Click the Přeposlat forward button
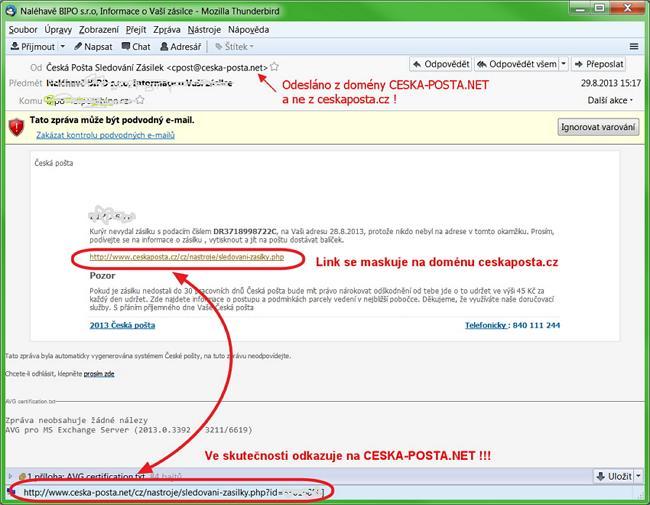The width and height of the screenshot is (650, 505). pos(599,64)
